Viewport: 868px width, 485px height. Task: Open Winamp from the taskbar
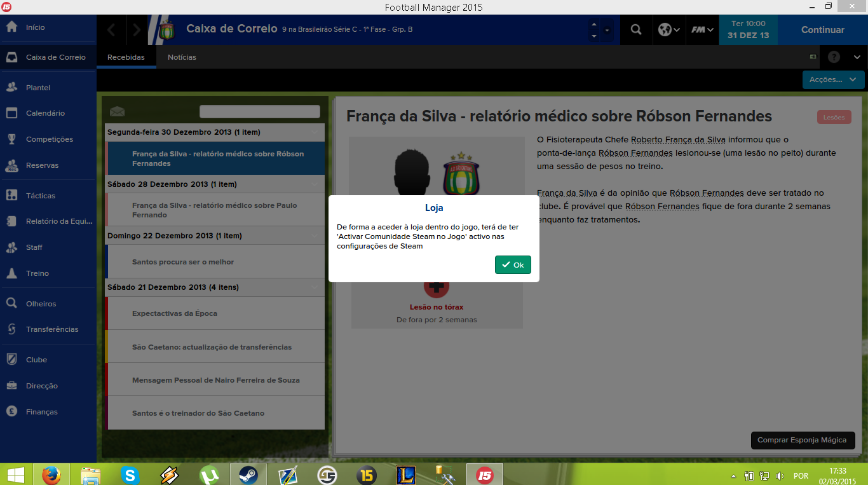[170, 475]
